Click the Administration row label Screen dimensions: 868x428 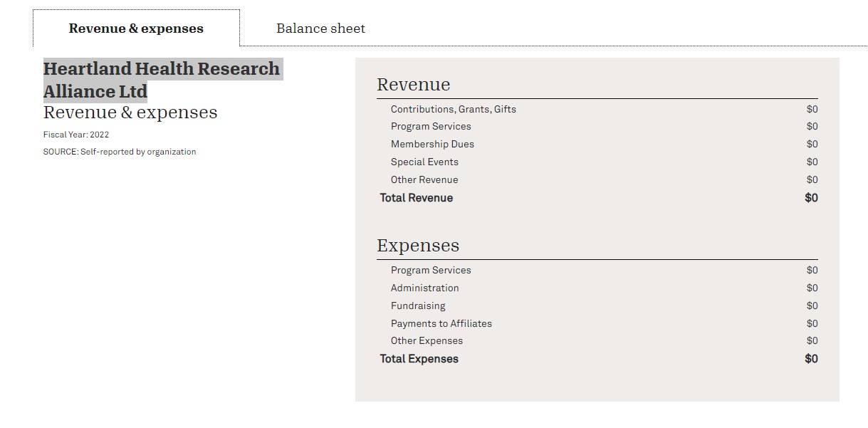[425, 288]
